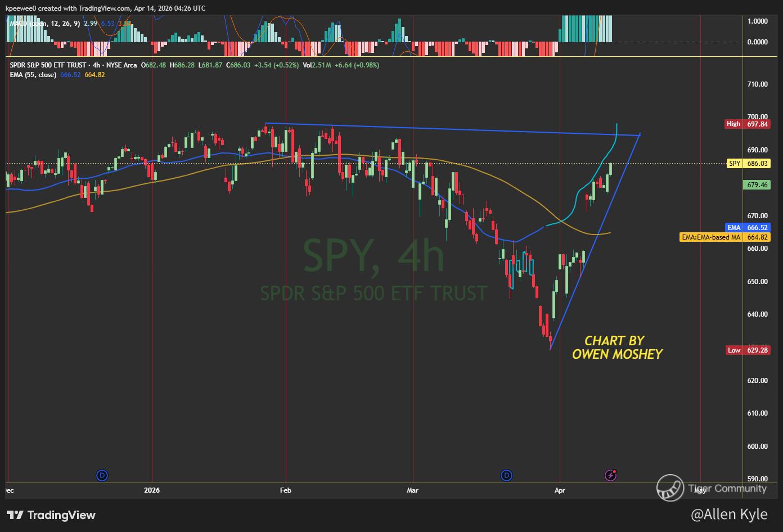
Task: Click the EMA (55, close) indicator legend
Action: tap(33, 75)
